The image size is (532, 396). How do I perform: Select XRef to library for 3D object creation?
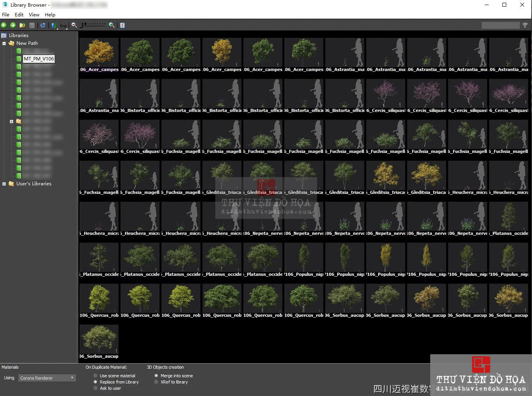click(156, 382)
